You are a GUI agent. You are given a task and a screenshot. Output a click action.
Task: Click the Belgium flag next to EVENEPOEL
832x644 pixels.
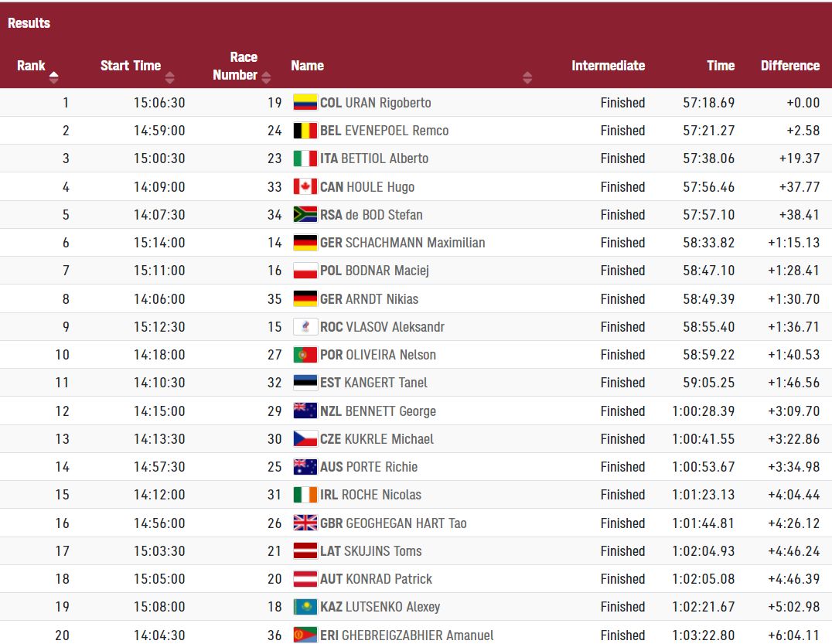point(305,131)
